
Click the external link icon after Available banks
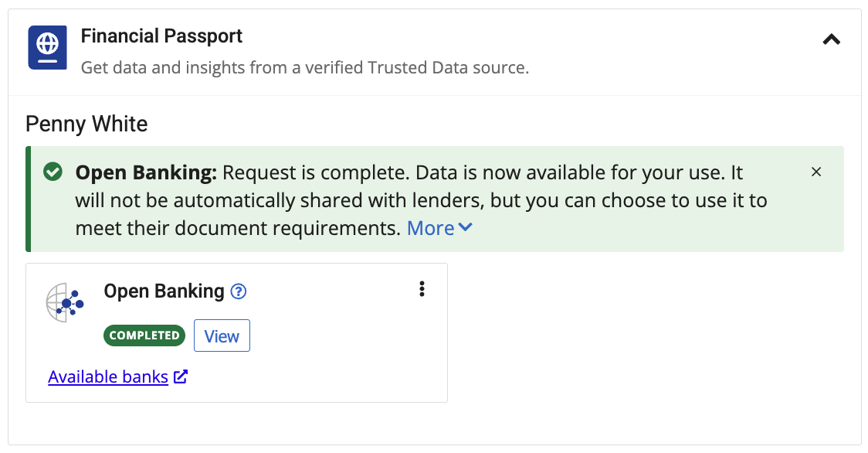coord(181,376)
